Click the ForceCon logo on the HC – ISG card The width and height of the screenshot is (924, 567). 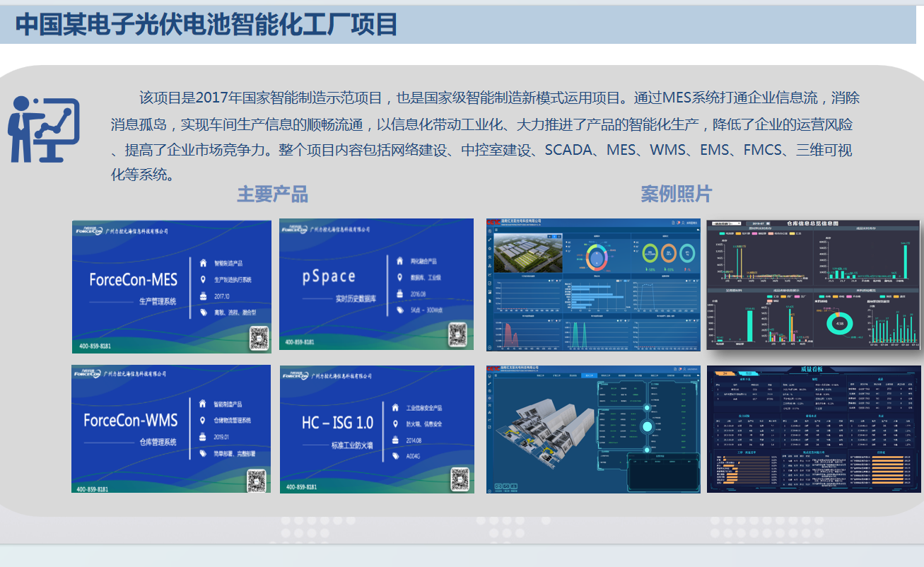296,374
